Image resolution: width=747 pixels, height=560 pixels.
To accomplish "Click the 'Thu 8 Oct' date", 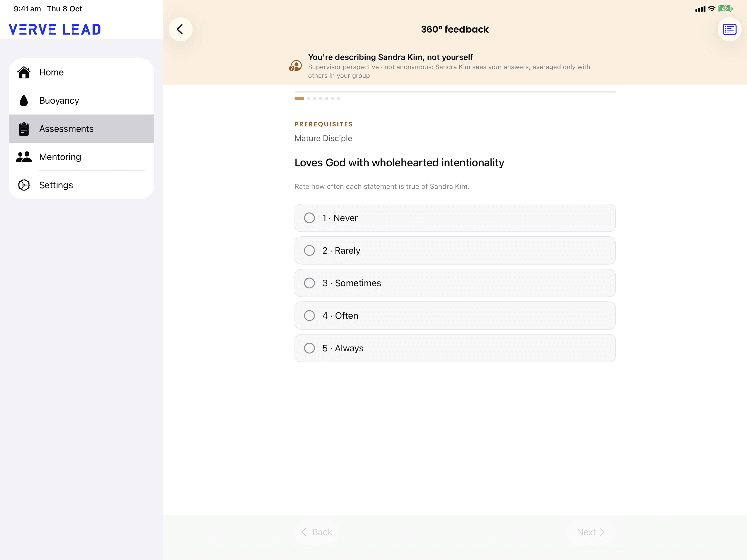I will [x=65, y=9].
